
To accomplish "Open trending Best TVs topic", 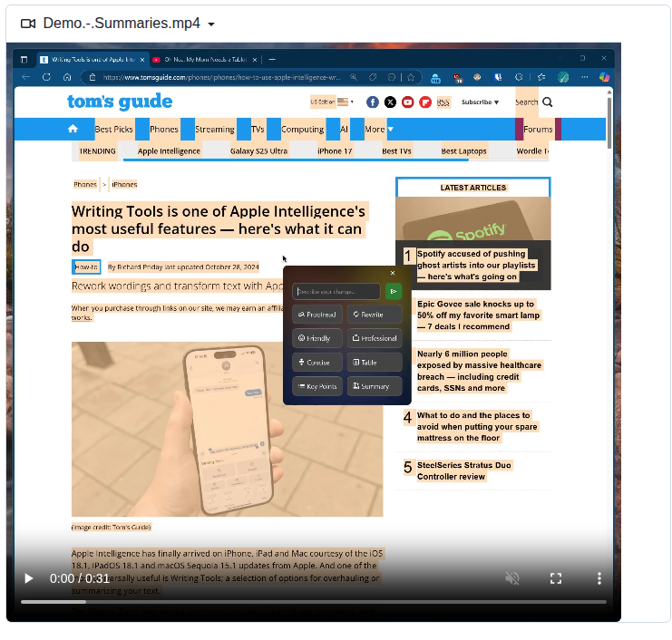I will click(x=396, y=151).
